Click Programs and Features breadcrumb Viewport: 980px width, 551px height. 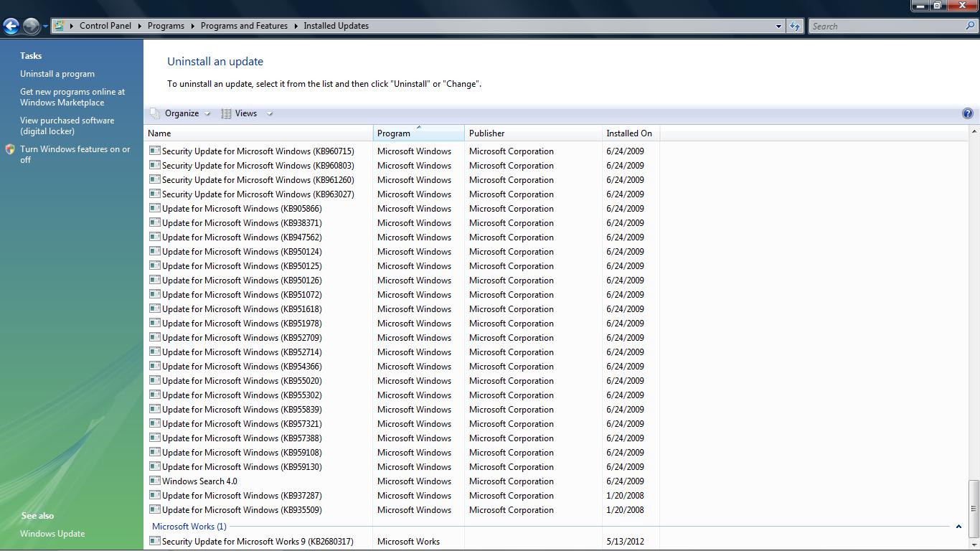click(x=244, y=26)
